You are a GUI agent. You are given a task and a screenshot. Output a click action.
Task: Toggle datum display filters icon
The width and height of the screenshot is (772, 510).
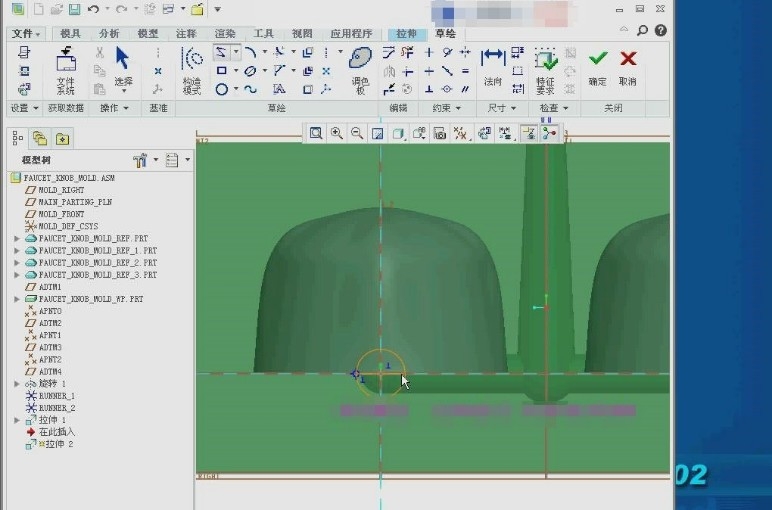(x=461, y=133)
